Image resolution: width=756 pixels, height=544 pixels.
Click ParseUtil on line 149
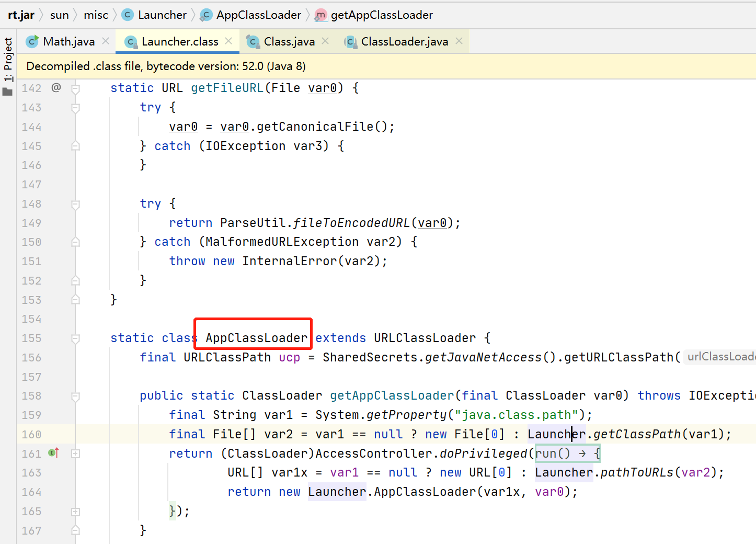click(x=253, y=223)
